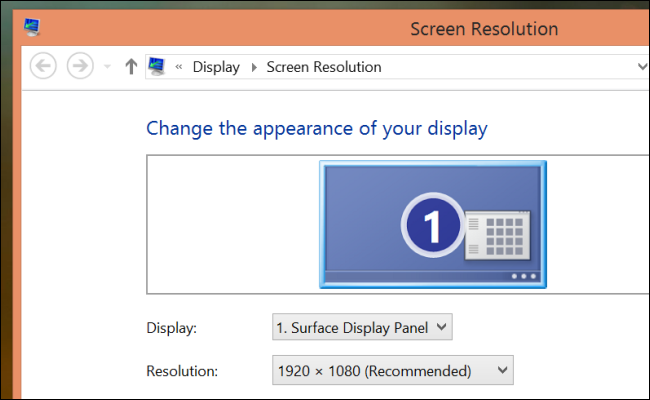Click the Display dropdown arrow

pyautogui.click(x=442, y=327)
